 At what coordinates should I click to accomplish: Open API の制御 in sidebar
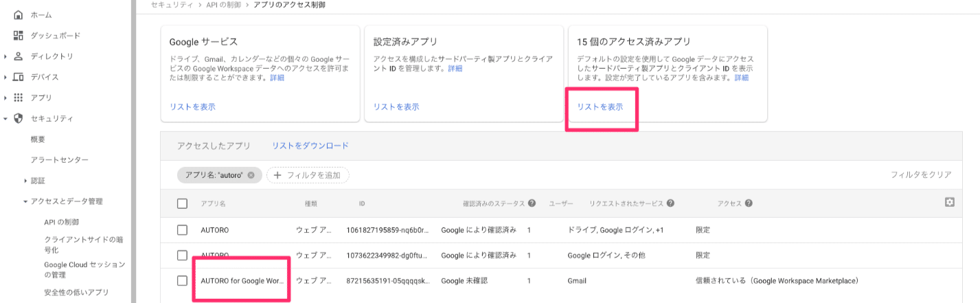tap(61, 222)
